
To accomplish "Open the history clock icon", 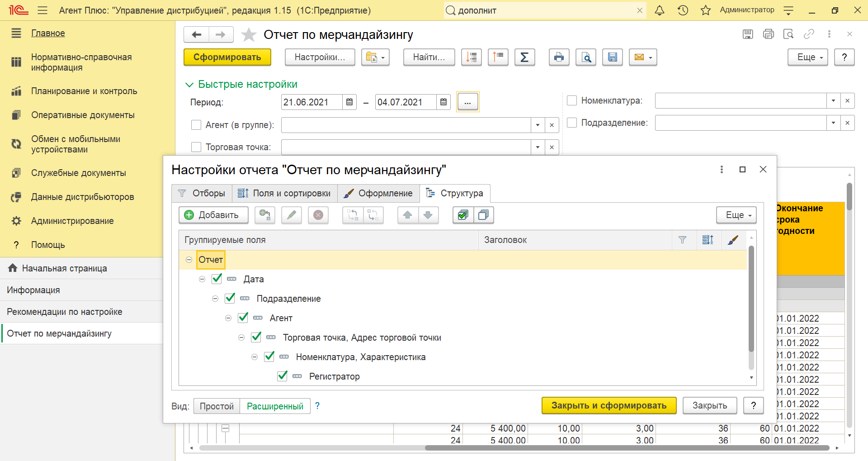I will pos(683,10).
